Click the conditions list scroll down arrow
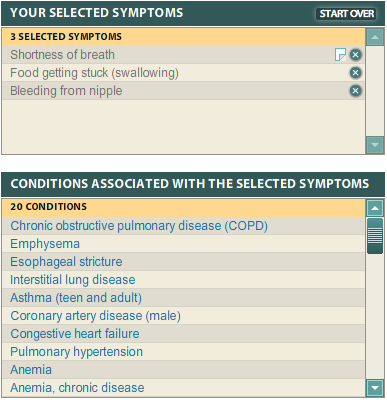The height and width of the screenshot is (403, 387). click(x=375, y=388)
